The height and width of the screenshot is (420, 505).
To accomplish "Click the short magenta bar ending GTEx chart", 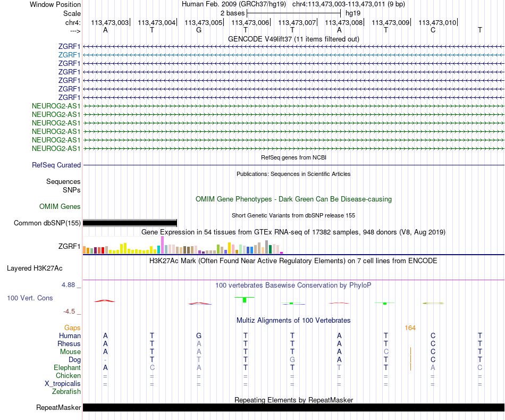I will pos(282,253).
